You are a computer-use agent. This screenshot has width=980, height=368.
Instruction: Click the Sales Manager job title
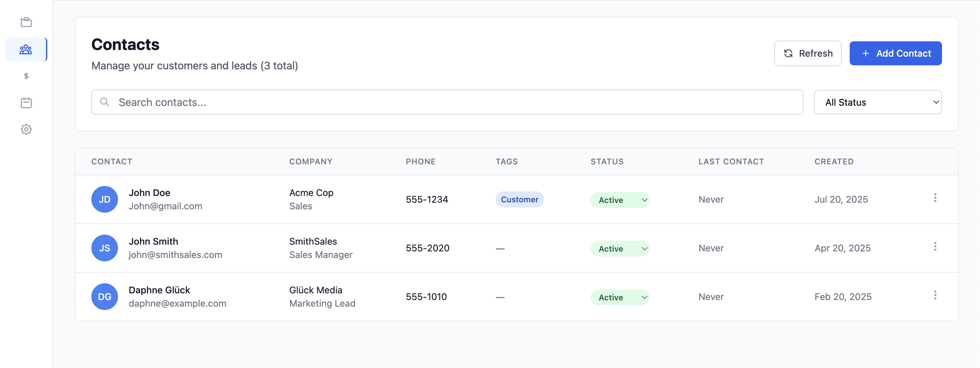tap(321, 255)
